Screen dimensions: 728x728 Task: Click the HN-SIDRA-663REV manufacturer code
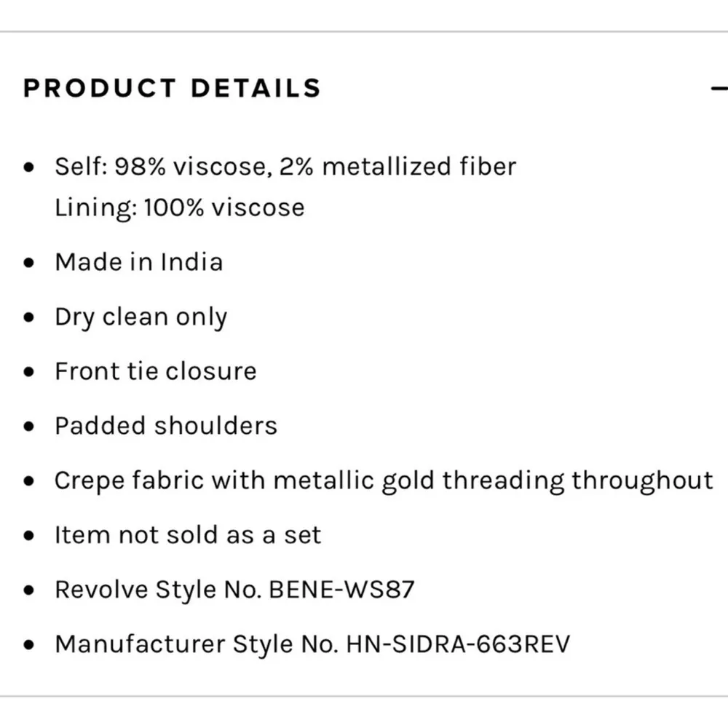pos(458,644)
